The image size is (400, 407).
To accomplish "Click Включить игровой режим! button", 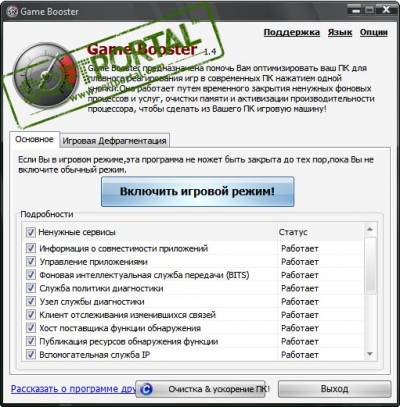I will 197,192.
